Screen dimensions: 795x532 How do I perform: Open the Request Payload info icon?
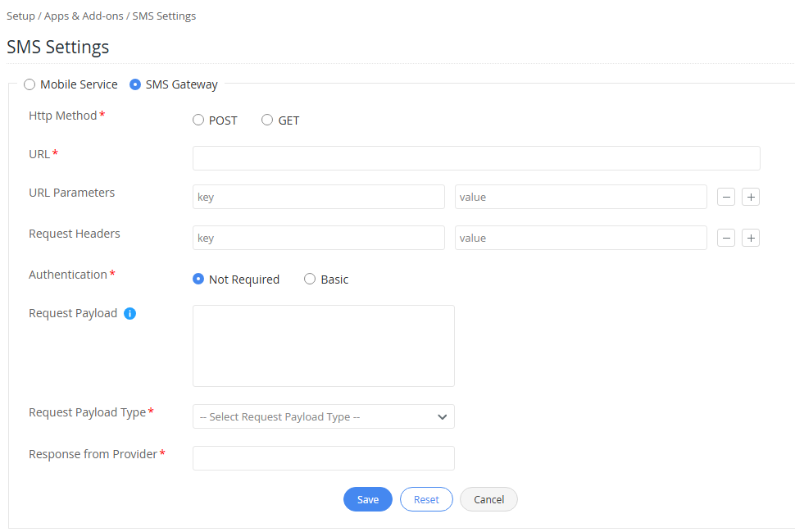[x=129, y=313]
